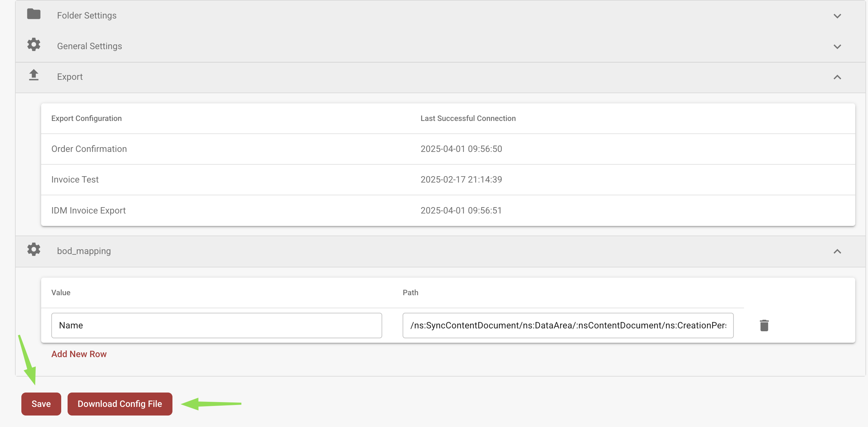
Task: Click the Download Config File button
Action: tap(120, 404)
